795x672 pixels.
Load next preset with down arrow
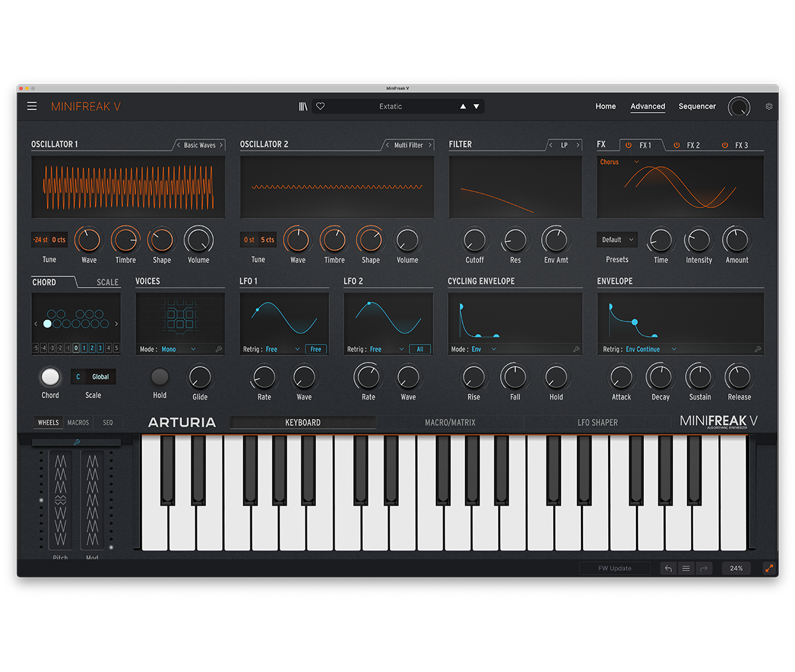476,106
